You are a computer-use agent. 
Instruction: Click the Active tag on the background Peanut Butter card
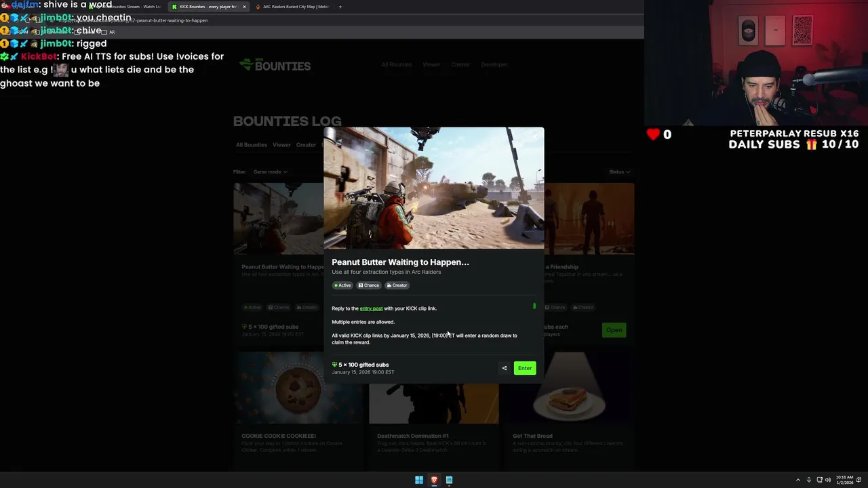tap(252, 307)
